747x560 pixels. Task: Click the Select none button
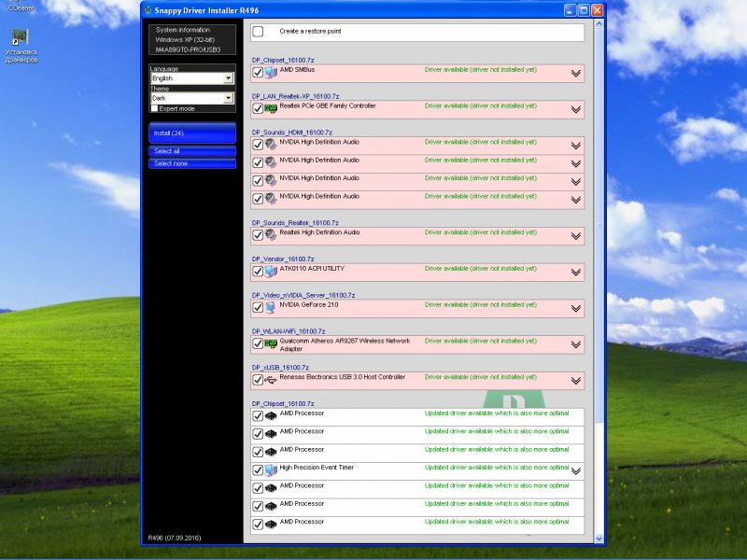192,164
